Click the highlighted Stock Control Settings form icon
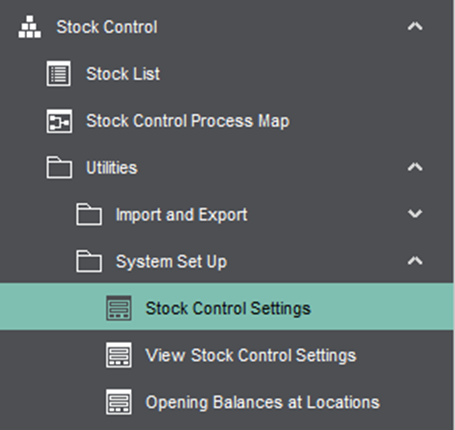The width and height of the screenshot is (455, 430). click(119, 308)
